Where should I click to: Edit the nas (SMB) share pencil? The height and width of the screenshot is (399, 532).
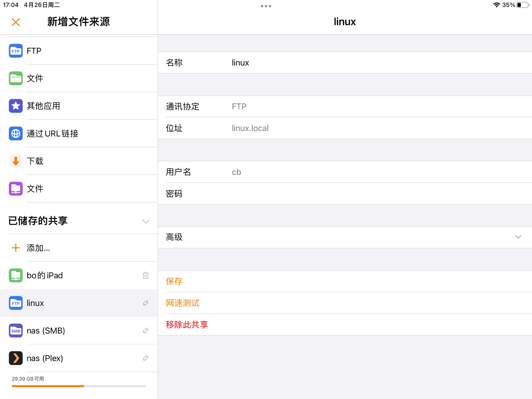[145, 330]
